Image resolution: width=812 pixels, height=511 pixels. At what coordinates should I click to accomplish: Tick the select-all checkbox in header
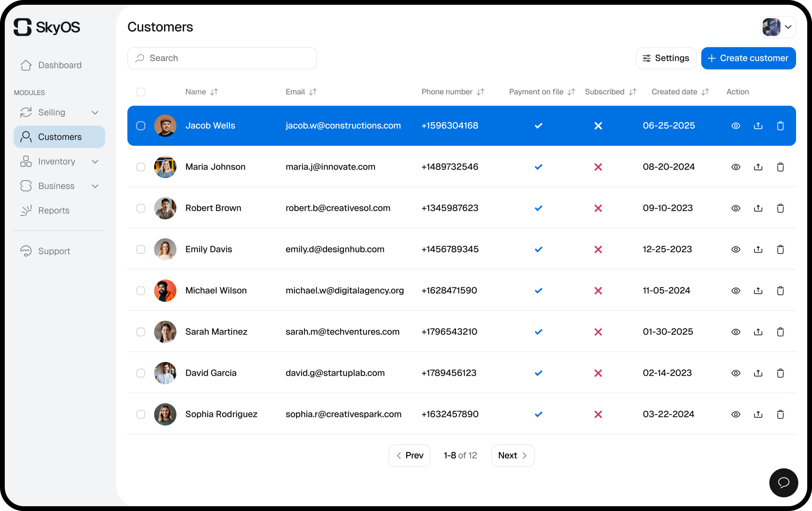click(x=141, y=92)
